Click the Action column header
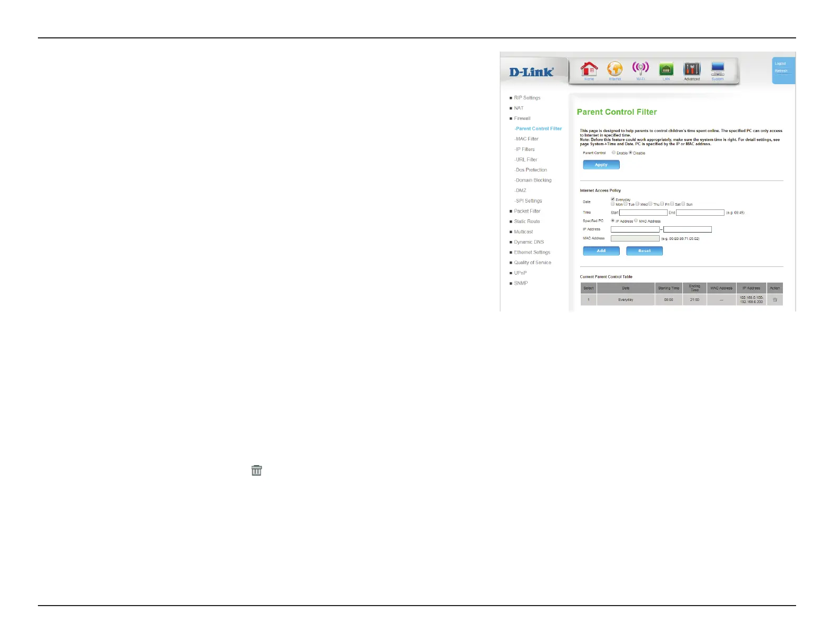The image size is (834, 644). [x=775, y=288]
